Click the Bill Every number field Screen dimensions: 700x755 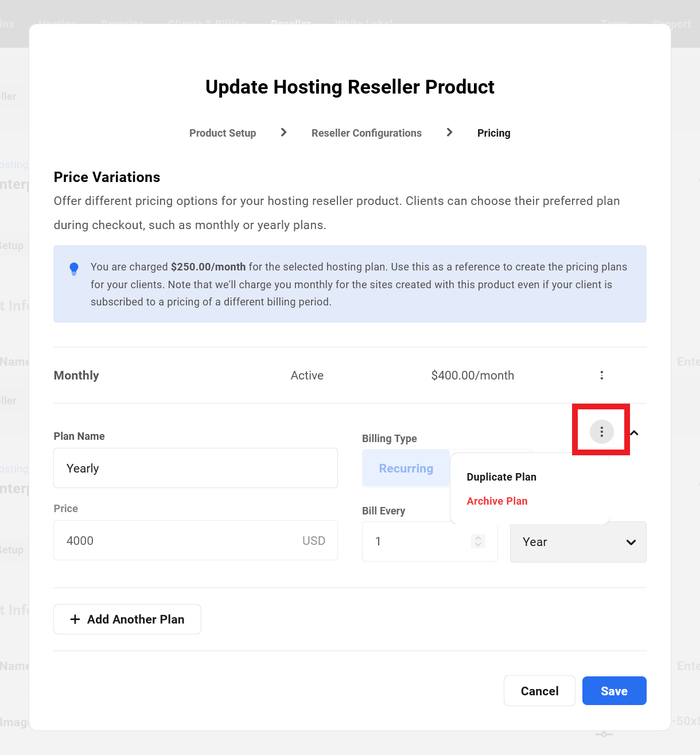pos(430,541)
